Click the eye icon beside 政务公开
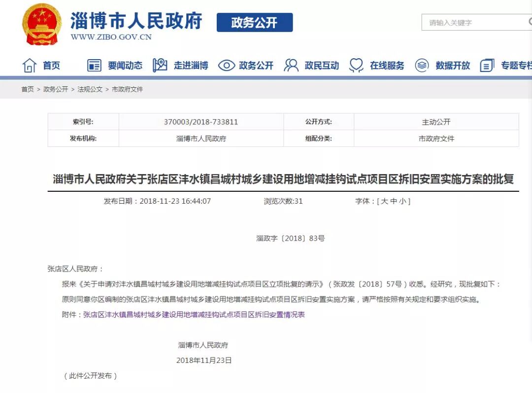The height and width of the screenshot is (393, 532). pyautogui.click(x=226, y=65)
